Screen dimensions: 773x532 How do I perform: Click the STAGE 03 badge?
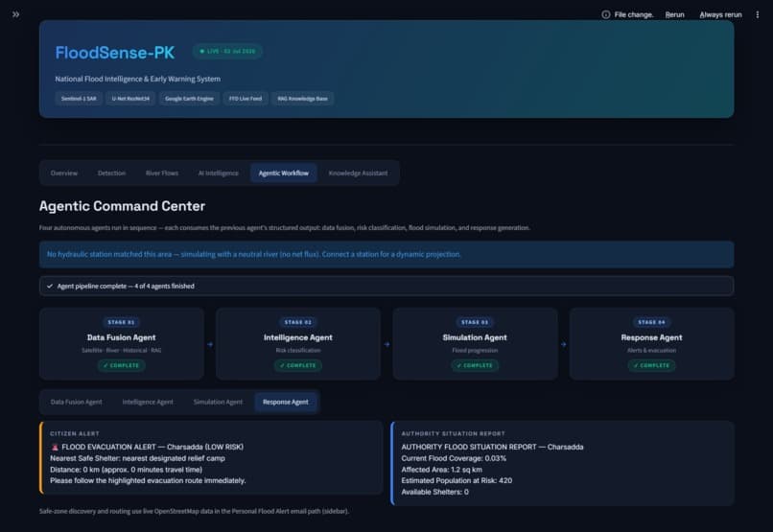pyautogui.click(x=475, y=322)
